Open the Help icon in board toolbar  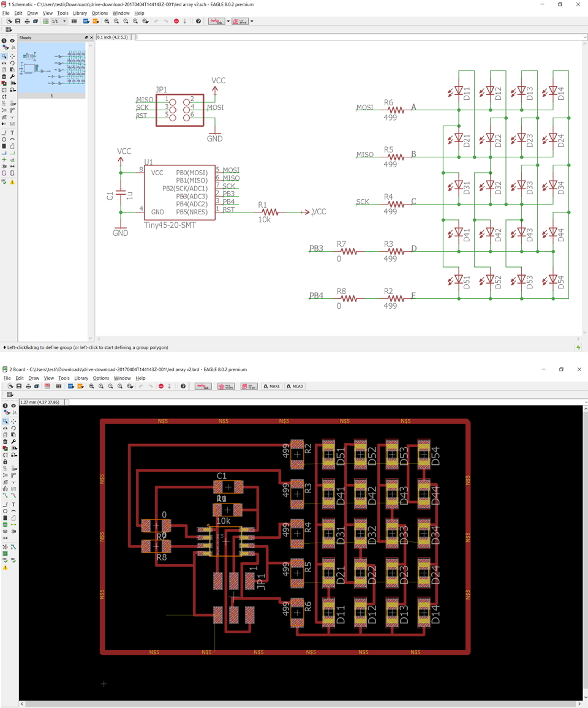pos(183,386)
